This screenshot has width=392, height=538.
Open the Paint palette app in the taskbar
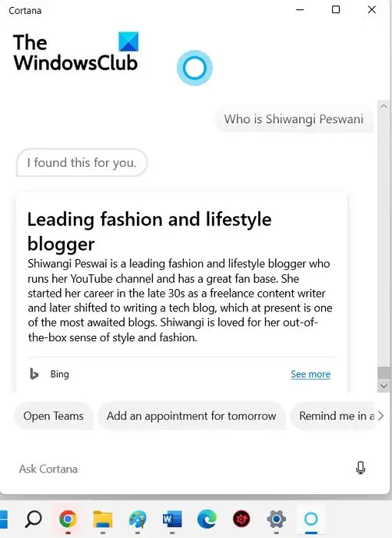[138, 519]
